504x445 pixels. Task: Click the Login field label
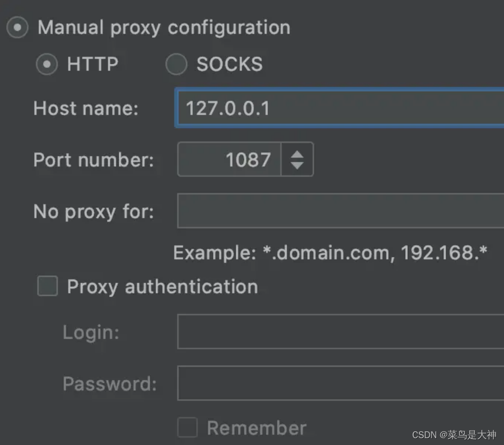click(x=90, y=332)
